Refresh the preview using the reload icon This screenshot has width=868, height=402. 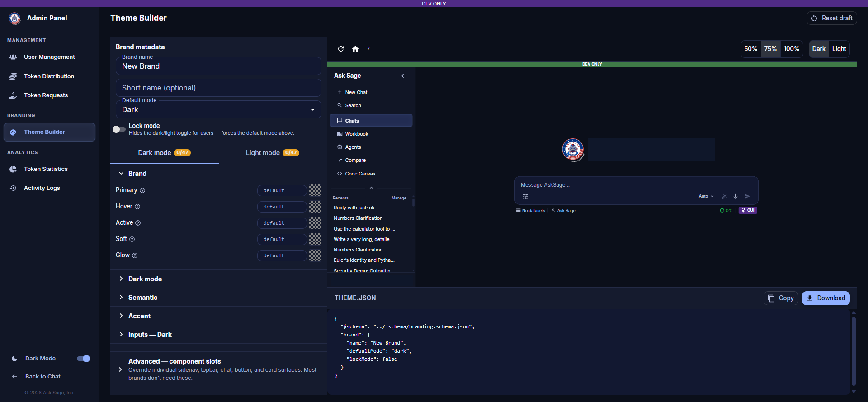click(x=341, y=49)
